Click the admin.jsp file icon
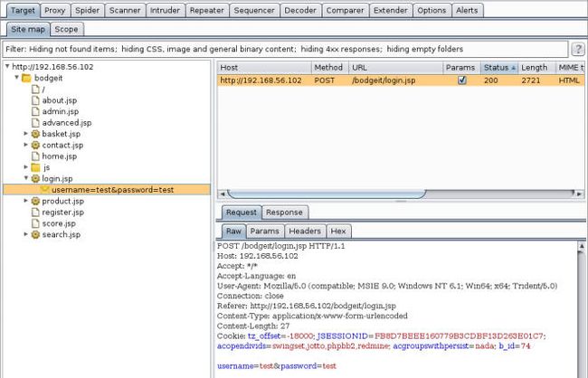The height and width of the screenshot is (378, 588). [x=35, y=111]
